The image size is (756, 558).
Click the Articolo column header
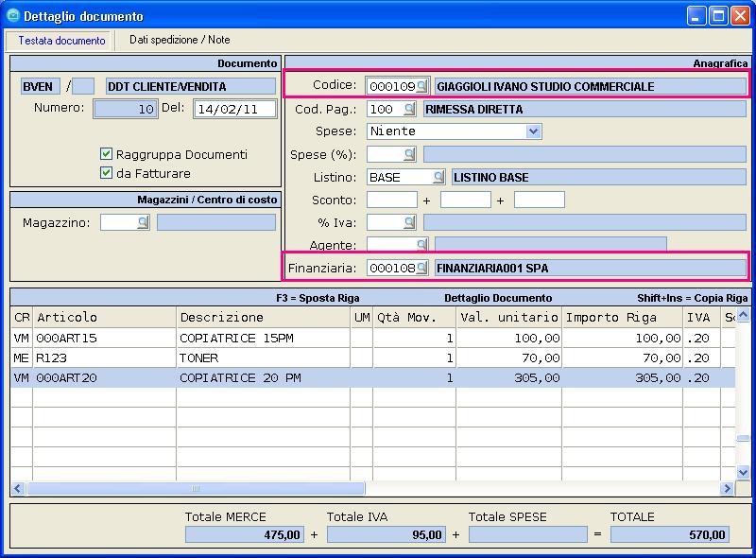pyautogui.click(x=105, y=317)
